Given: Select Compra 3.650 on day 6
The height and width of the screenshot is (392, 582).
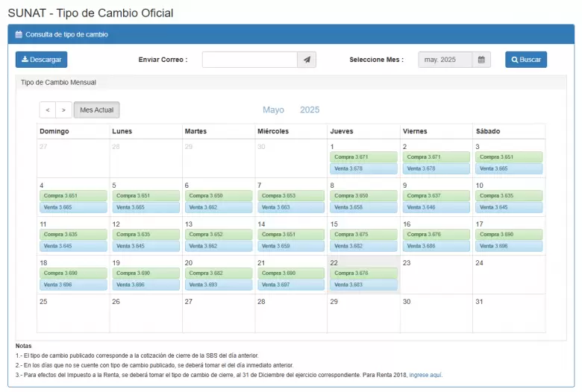Looking at the screenshot, I should 219,195.
